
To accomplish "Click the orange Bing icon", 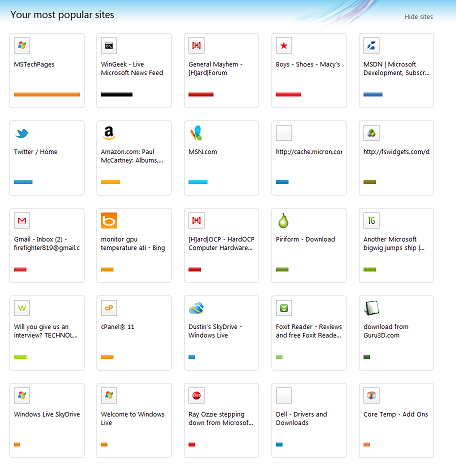I will [x=109, y=220].
